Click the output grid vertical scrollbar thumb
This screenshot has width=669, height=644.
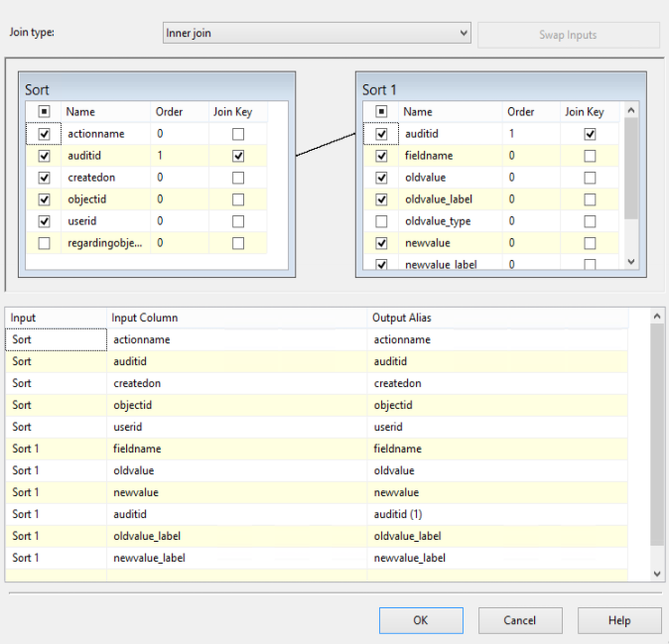tap(657, 435)
